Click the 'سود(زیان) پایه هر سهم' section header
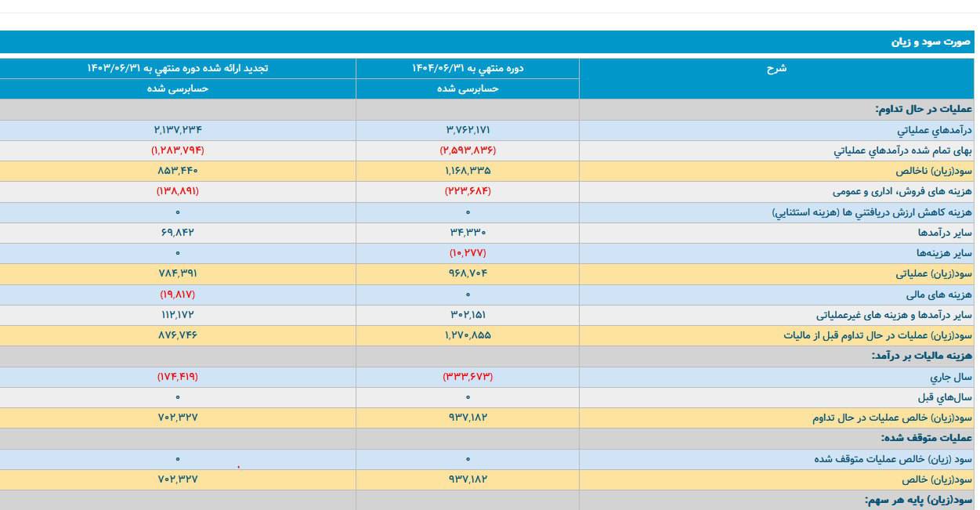The width and height of the screenshot is (980, 510). point(918,500)
